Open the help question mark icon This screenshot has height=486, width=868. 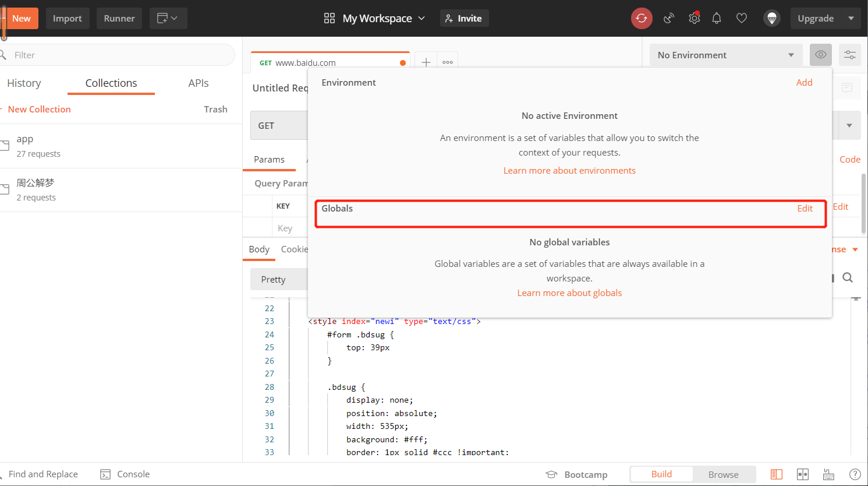point(855,474)
